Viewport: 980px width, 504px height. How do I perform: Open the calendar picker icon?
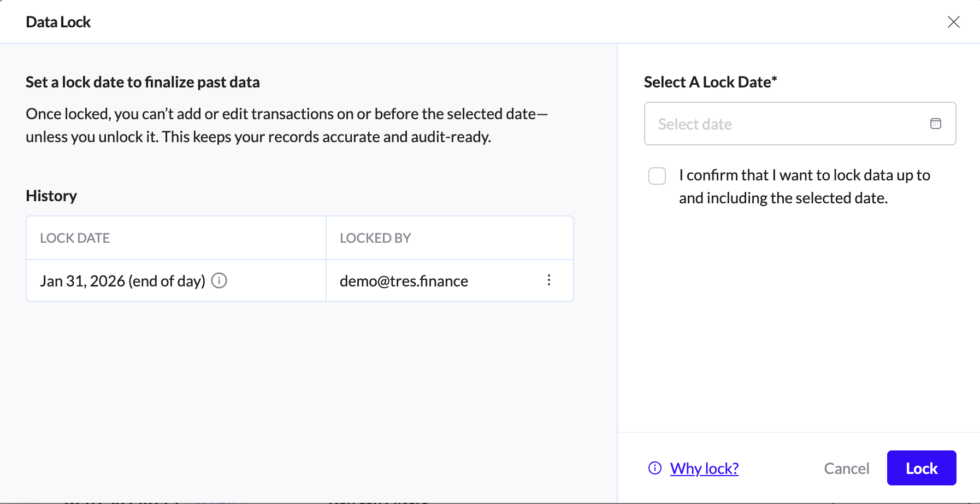935,124
